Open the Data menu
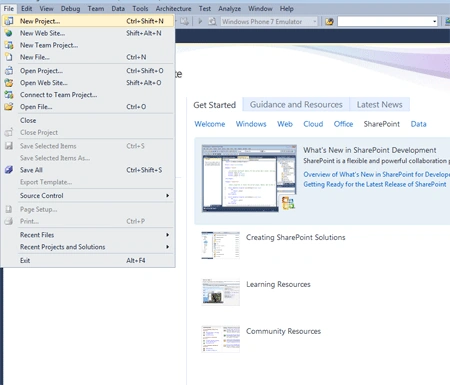The image size is (450, 385). pyautogui.click(x=118, y=9)
